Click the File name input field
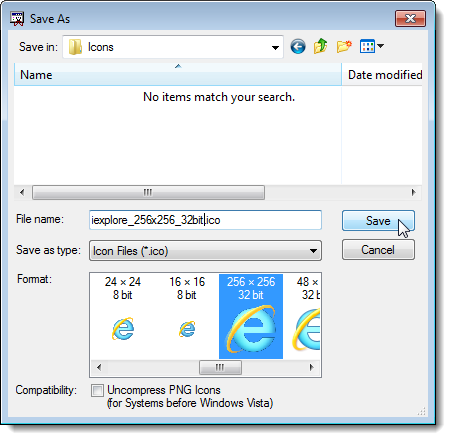451x440 pixels. 205,220
